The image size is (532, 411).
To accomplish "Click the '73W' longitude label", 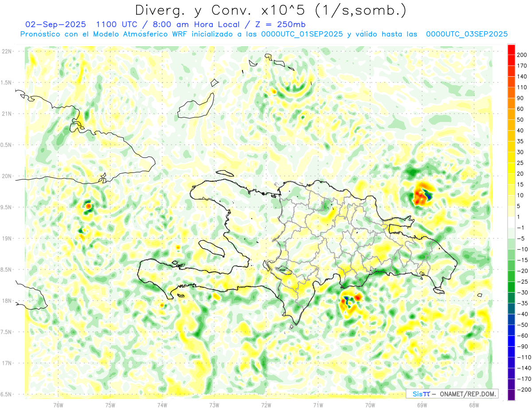I will tap(214, 405).
